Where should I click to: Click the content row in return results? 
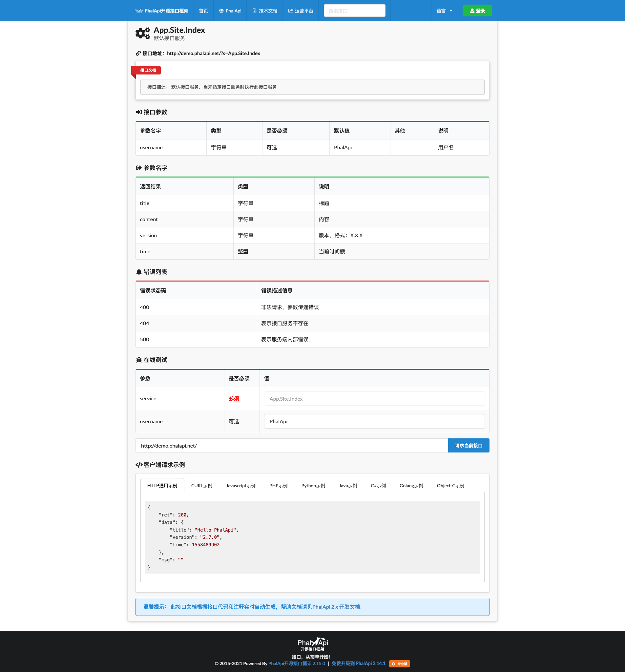coord(312,220)
